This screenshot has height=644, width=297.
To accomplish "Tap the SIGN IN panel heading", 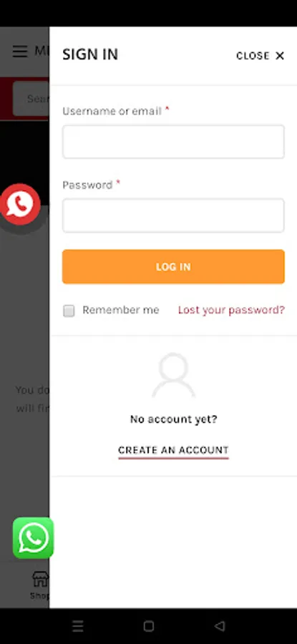I will [90, 54].
